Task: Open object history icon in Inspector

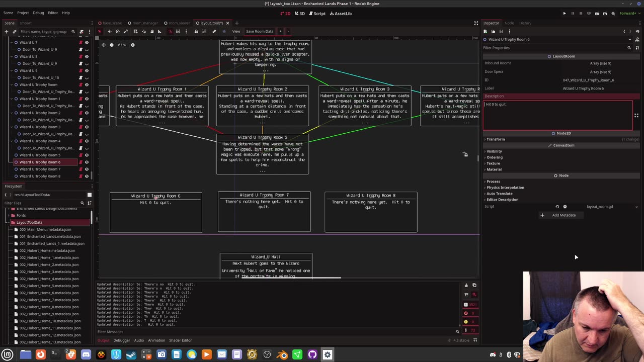Action: [x=637, y=31]
